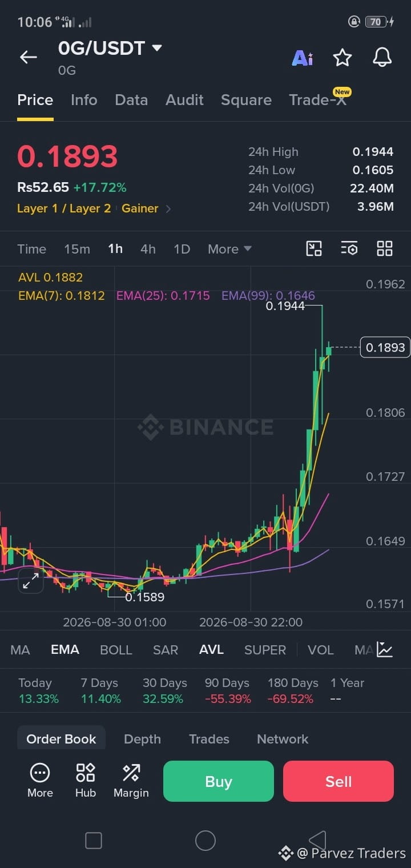
Task: Toggle the SAR indicator
Action: [x=166, y=650]
